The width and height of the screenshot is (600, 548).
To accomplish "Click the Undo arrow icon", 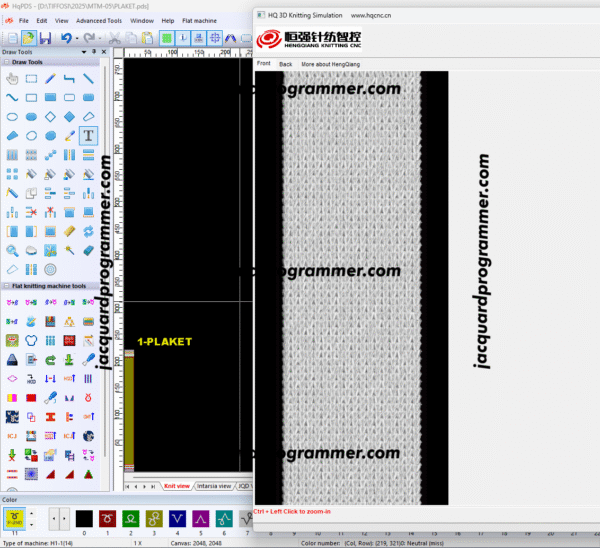I will point(66,38).
